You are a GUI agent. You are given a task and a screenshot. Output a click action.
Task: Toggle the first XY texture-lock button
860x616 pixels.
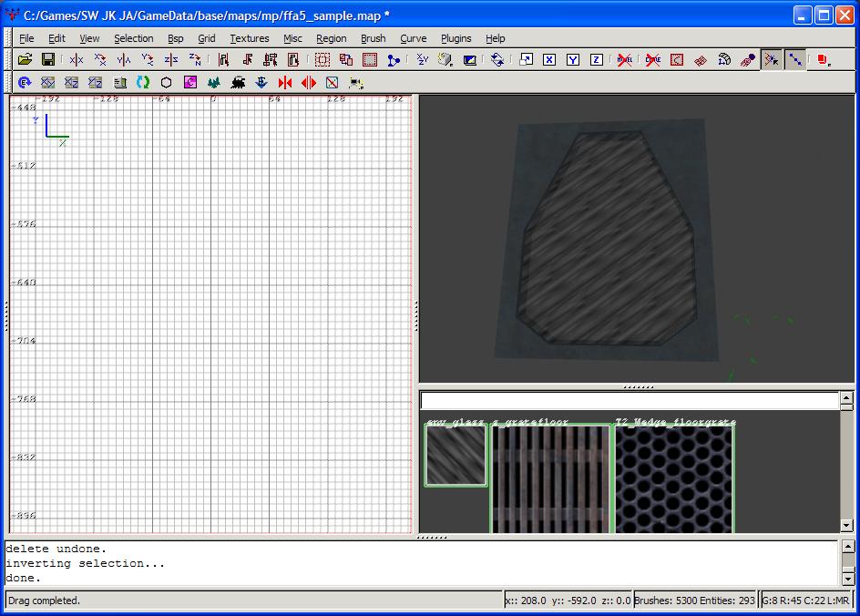tap(47, 82)
